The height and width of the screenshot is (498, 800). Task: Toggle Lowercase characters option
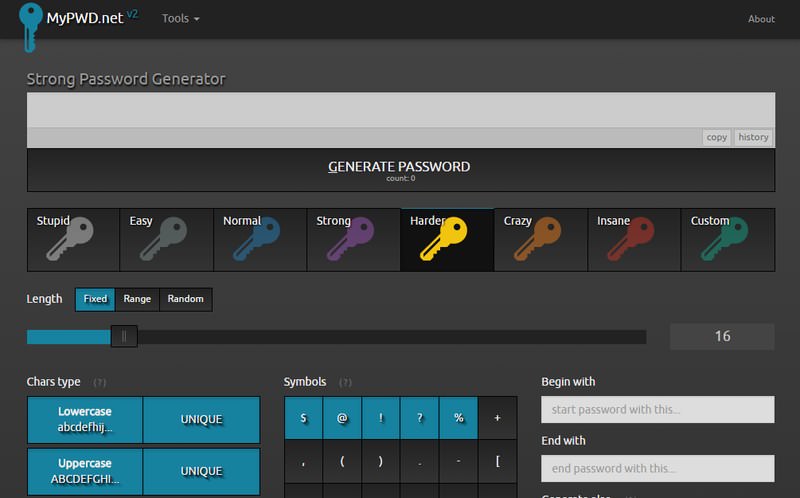pos(85,419)
